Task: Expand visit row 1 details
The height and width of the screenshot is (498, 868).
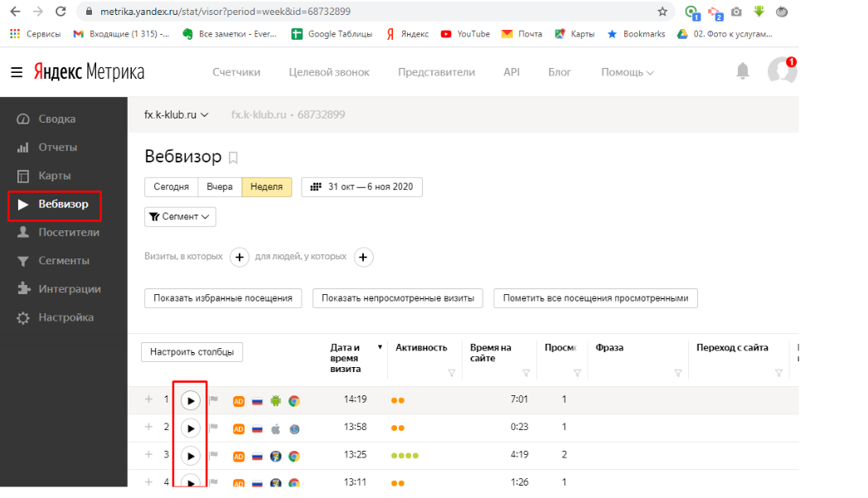Action: coord(148,399)
